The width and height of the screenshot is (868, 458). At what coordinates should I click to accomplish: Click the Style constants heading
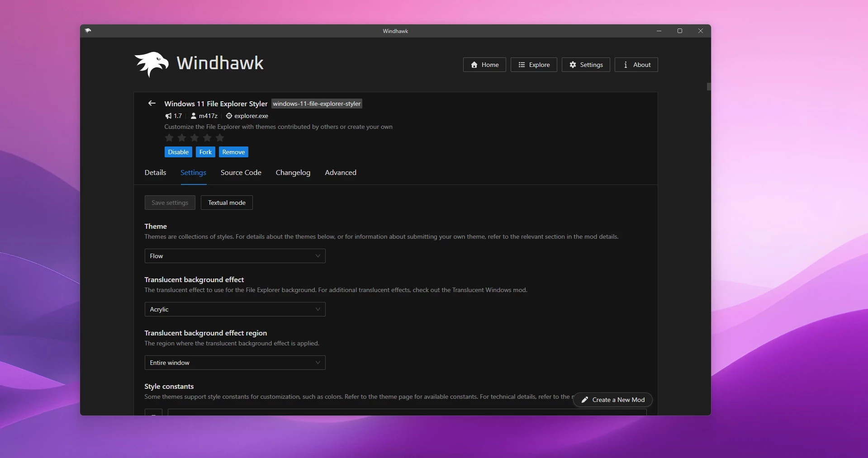click(x=169, y=387)
